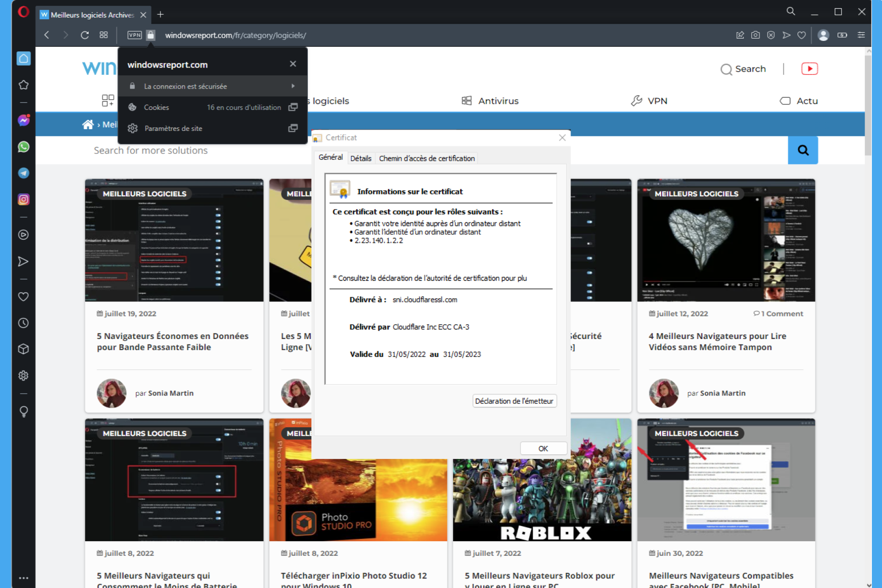Open article 5 Navigateurs Économes en Données
882x588 pixels.
pos(172,341)
